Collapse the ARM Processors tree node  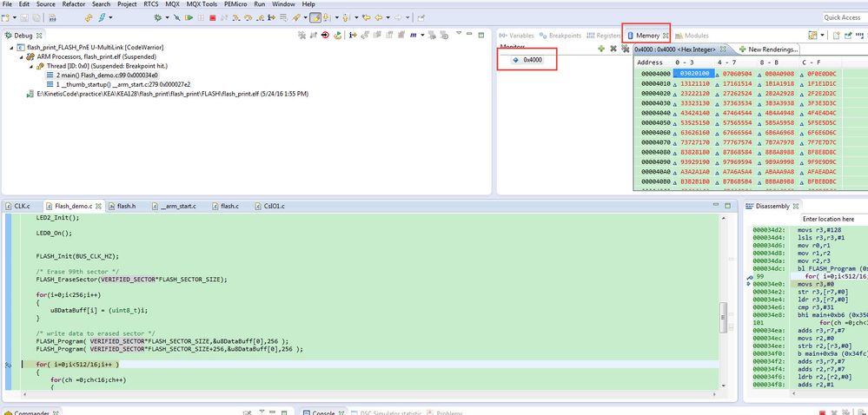(x=22, y=57)
